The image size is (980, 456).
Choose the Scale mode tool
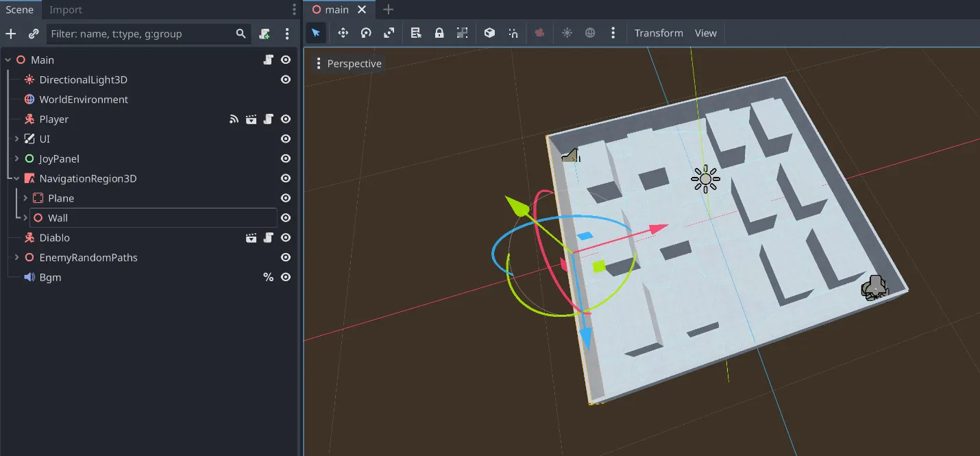pos(389,33)
